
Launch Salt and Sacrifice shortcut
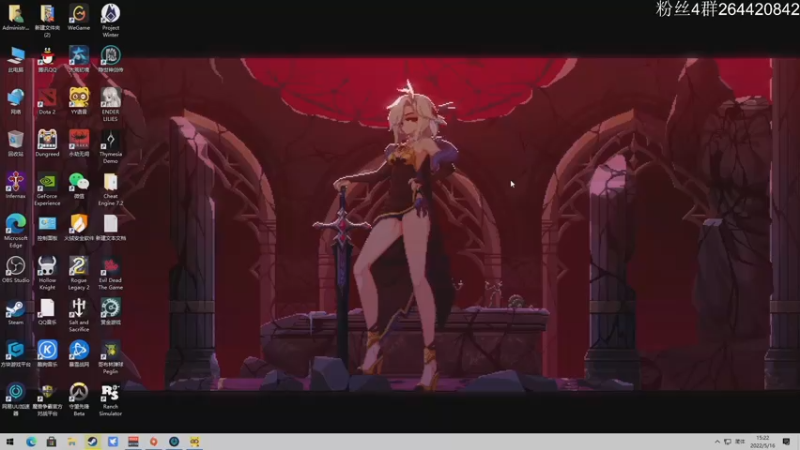coord(79,309)
